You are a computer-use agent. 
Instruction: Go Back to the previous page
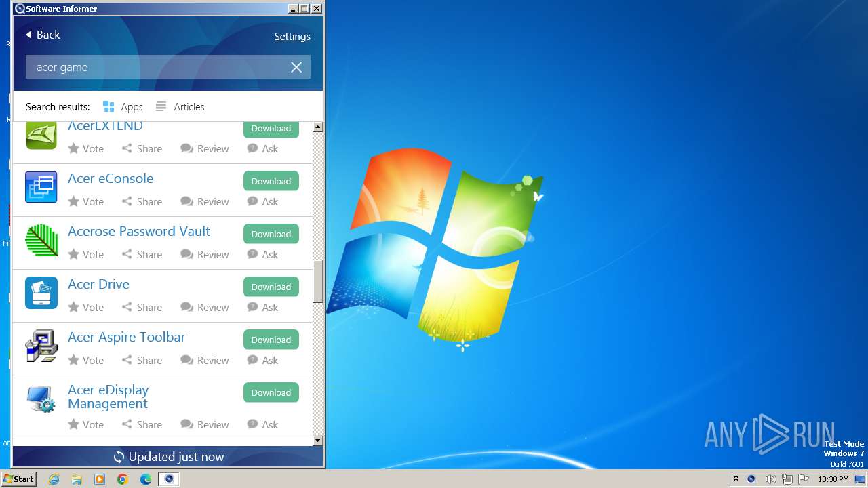[x=43, y=35]
